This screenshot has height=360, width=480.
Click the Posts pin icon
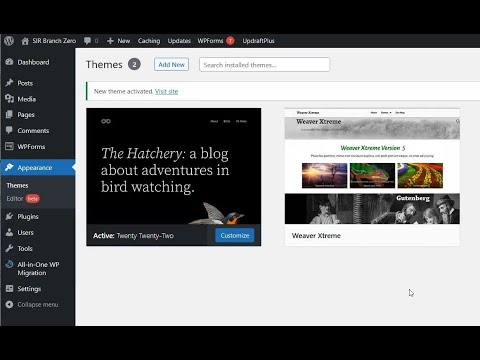[x=9, y=83]
